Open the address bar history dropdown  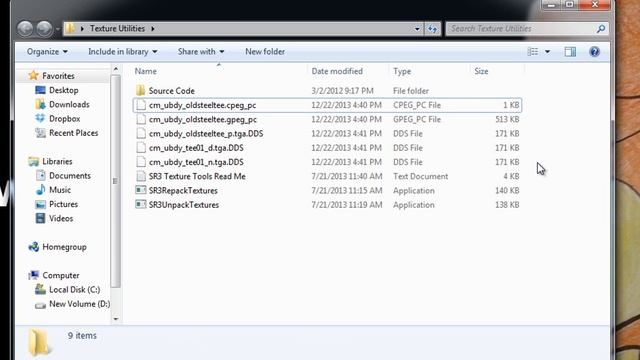click(x=417, y=29)
